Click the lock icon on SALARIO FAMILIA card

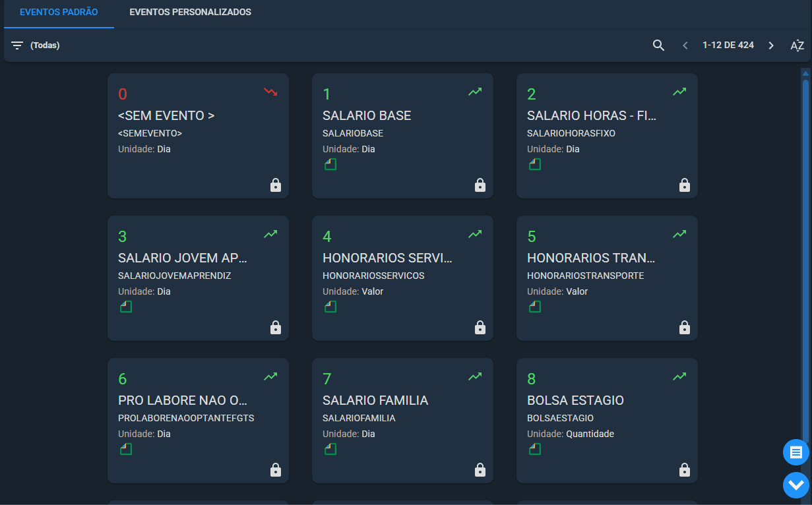click(x=480, y=470)
